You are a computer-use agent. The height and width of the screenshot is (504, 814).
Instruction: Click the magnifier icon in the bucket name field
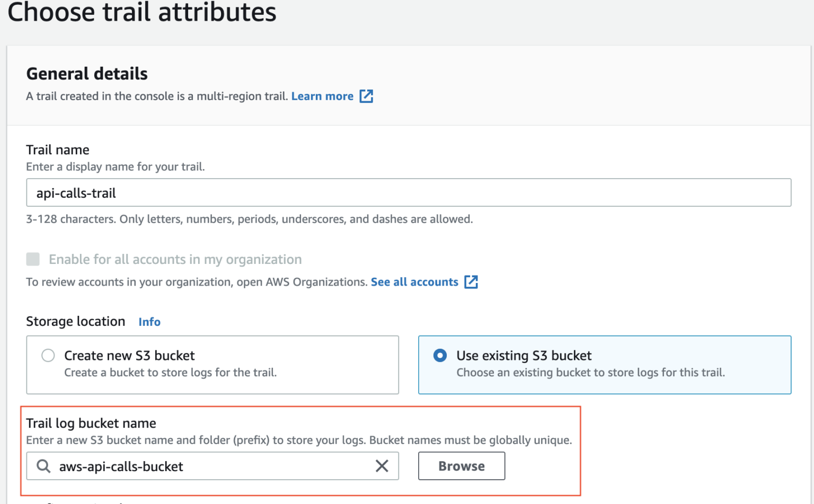coord(42,466)
